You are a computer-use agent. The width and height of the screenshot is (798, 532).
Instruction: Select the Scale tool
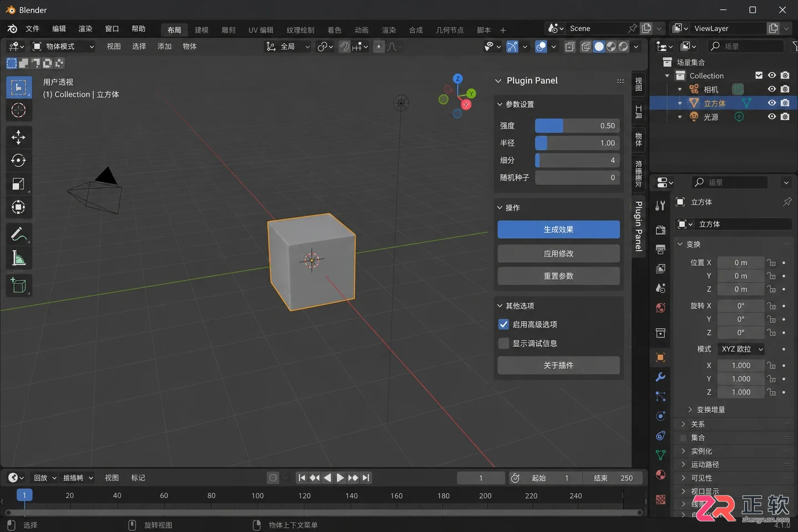18,183
